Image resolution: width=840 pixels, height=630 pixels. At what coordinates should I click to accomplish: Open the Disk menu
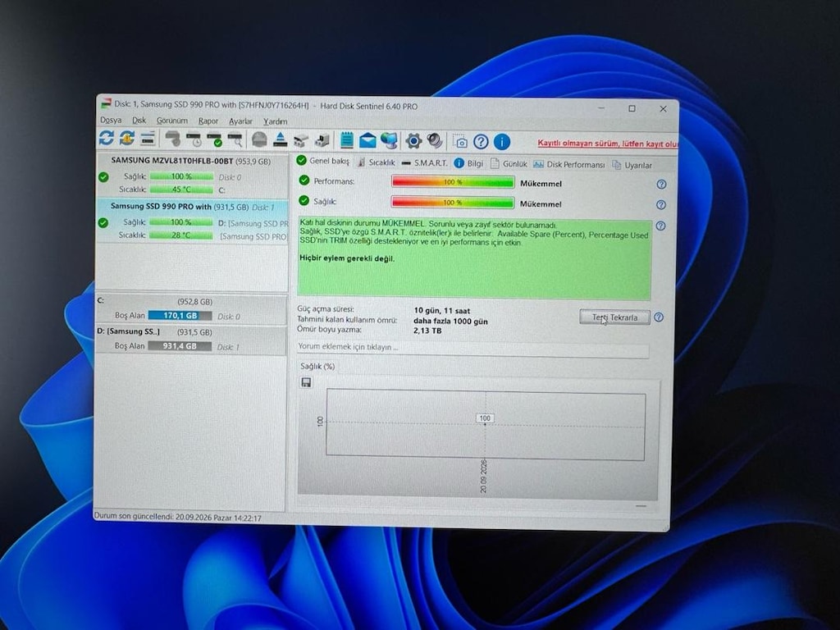click(x=139, y=121)
